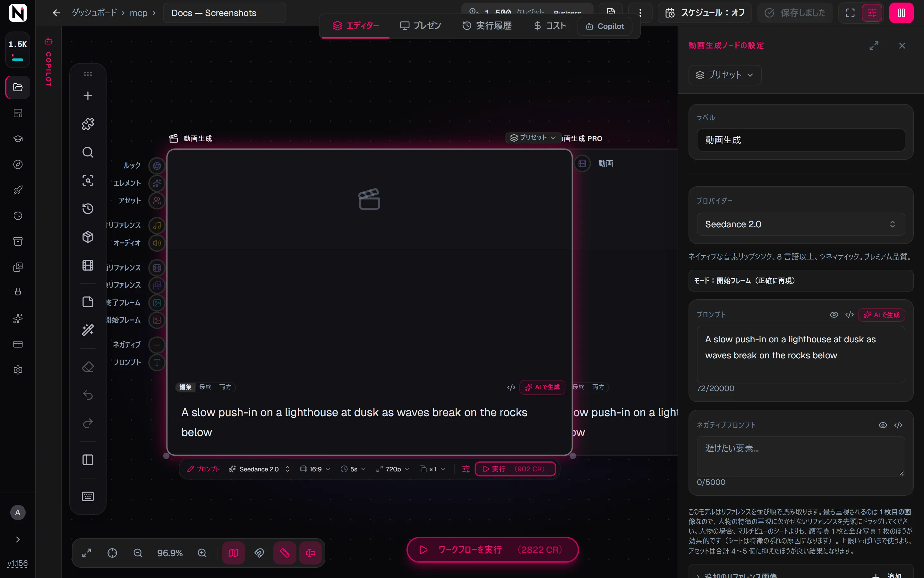Select the eraser tool
Viewport: 924px width, 578px height.
(x=88, y=367)
